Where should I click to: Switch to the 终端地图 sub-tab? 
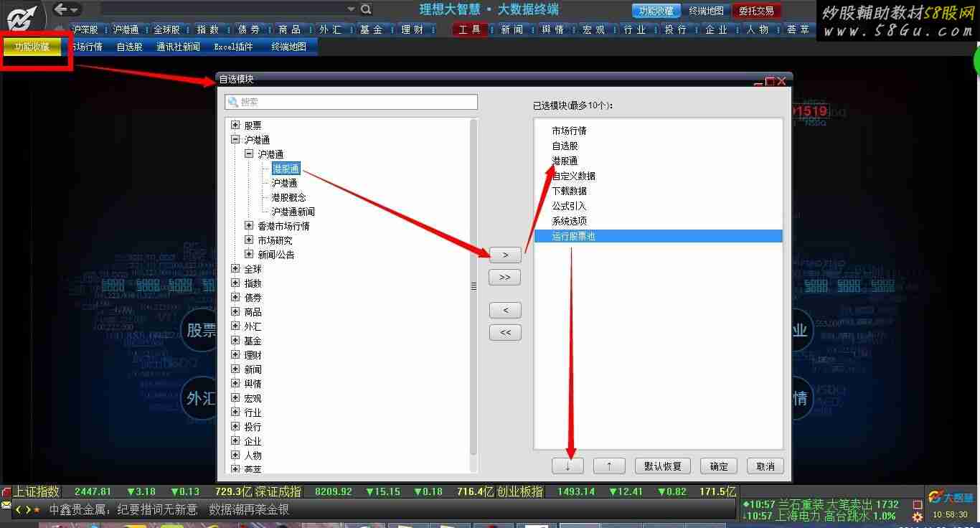pos(289,47)
